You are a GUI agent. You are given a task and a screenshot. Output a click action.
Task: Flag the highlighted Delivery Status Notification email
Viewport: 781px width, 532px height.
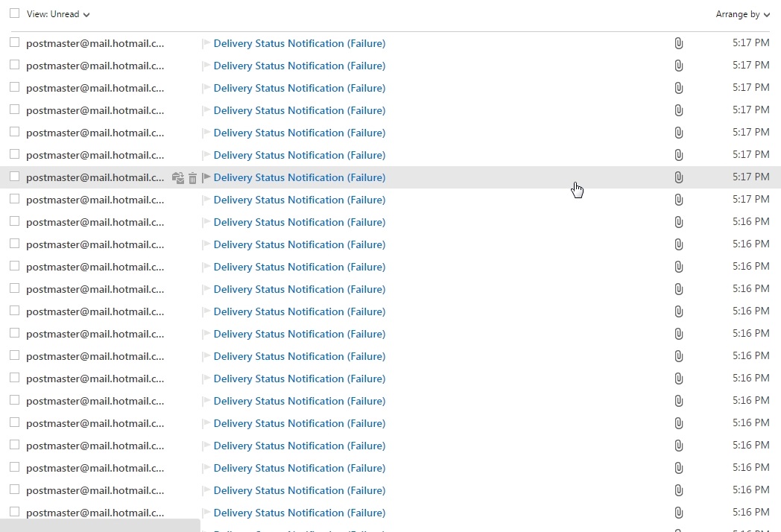point(206,178)
